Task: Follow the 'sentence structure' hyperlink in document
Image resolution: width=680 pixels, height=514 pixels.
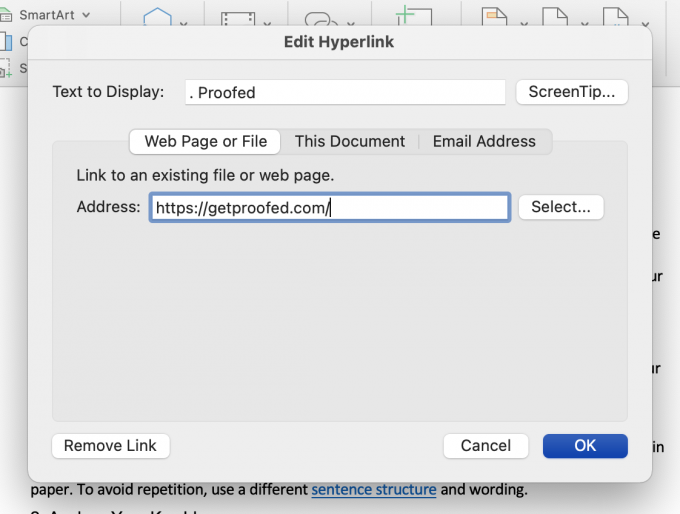Action: 373,490
